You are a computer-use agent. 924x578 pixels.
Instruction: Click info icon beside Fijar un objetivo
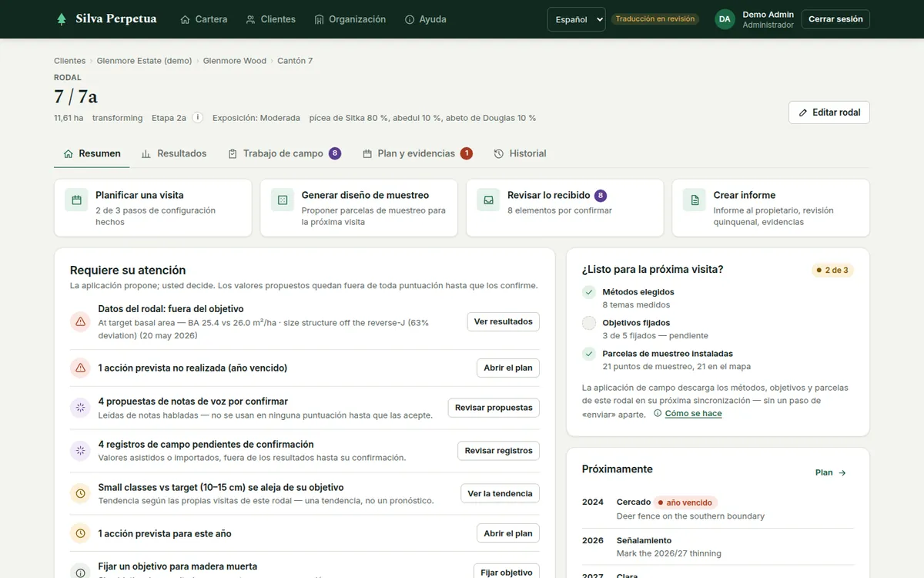[80, 573]
